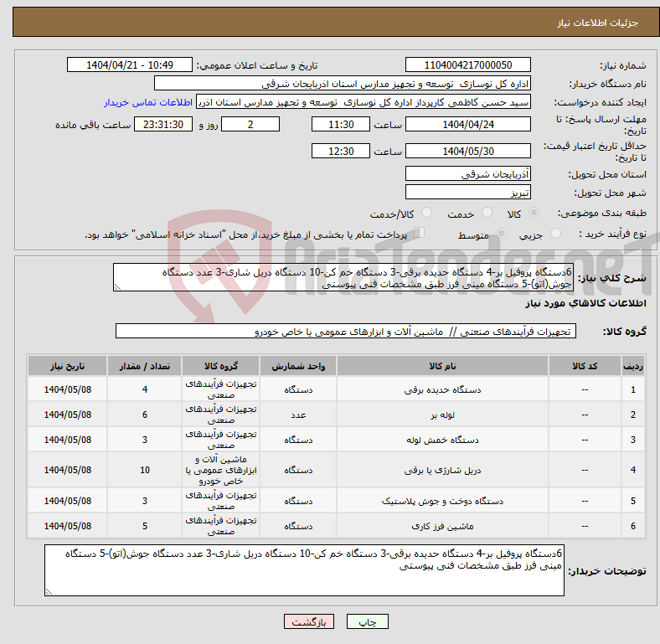Click the جزئیات اطلاعات نیاز header title
Image resolution: width=660 pixels, height=644 pixels.
[598, 23]
